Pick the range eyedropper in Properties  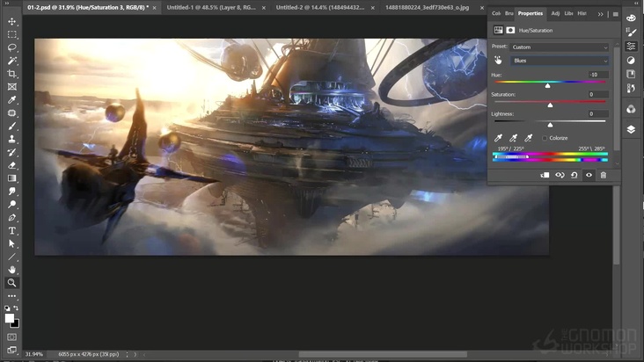click(498, 138)
